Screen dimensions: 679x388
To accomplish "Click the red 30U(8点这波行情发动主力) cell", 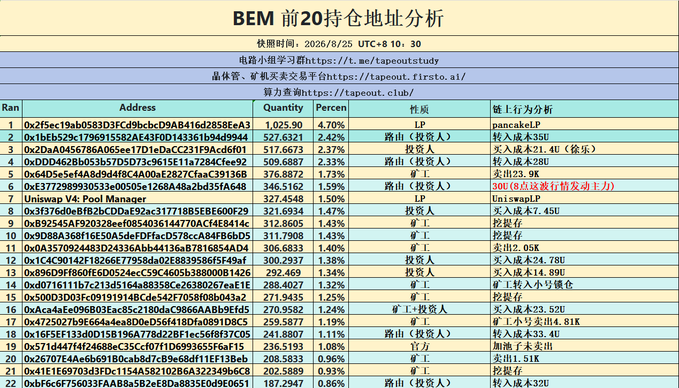I will pyautogui.click(x=585, y=186).
